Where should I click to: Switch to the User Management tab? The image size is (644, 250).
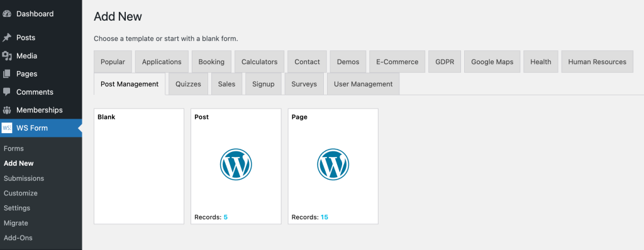363,84
